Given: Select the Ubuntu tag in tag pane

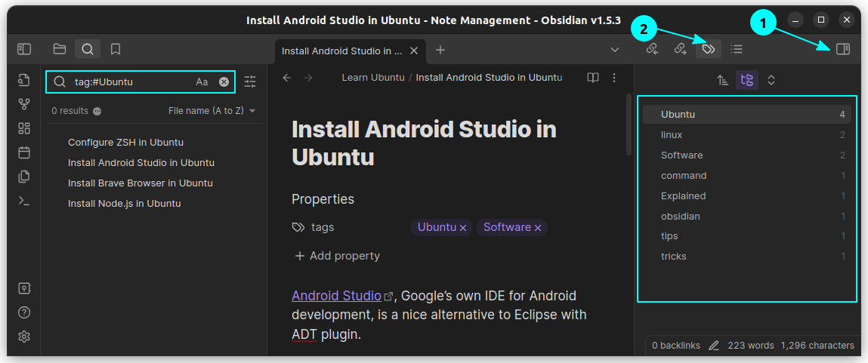Looking at the screenshot, I should click(x=678, y=115).
